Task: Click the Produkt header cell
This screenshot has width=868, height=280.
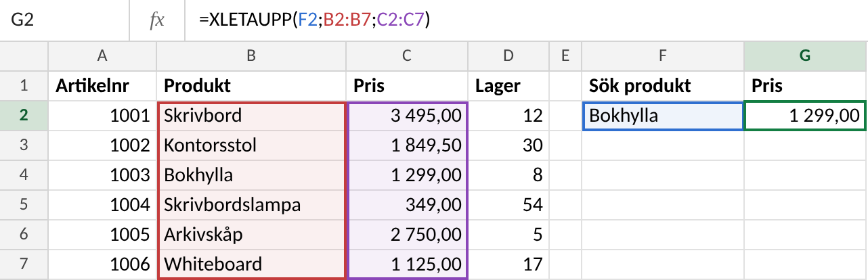Action: coord(251,86)
